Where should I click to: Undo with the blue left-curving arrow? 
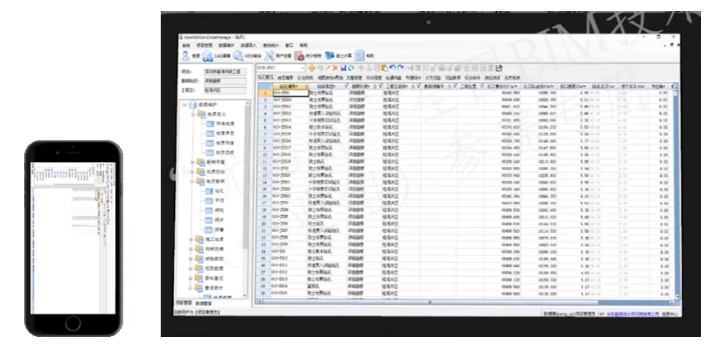(x=392, y=68)
